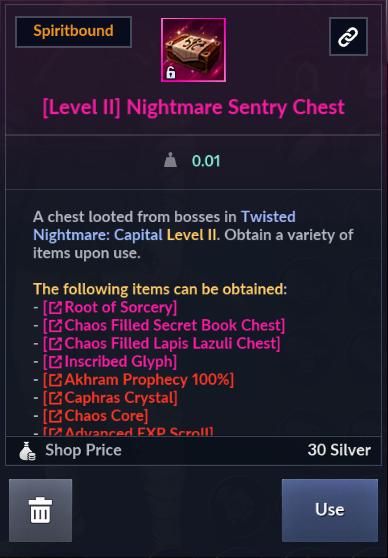
Task: Open the Chaos Core item link
Action: point(96,416)
